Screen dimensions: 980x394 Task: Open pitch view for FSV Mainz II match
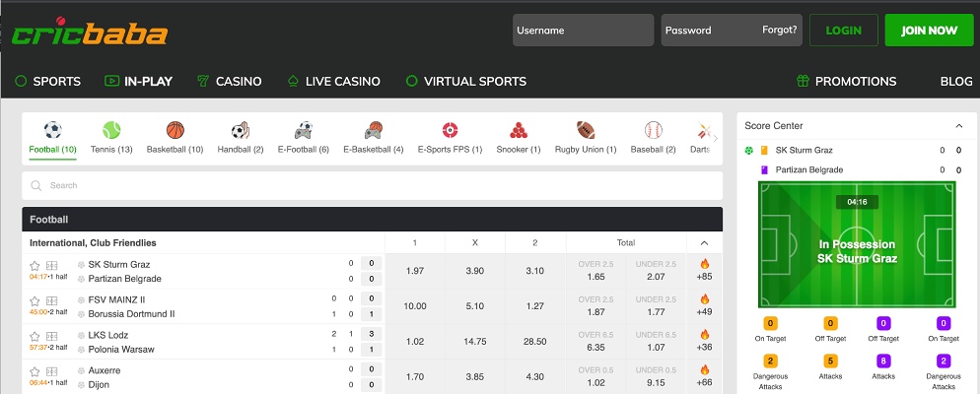click(52, 300)
